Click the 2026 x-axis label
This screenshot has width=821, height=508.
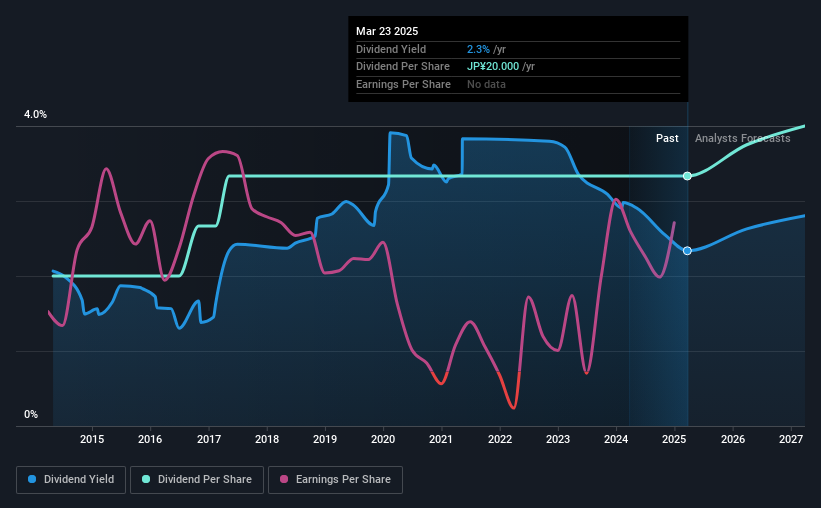733,439
